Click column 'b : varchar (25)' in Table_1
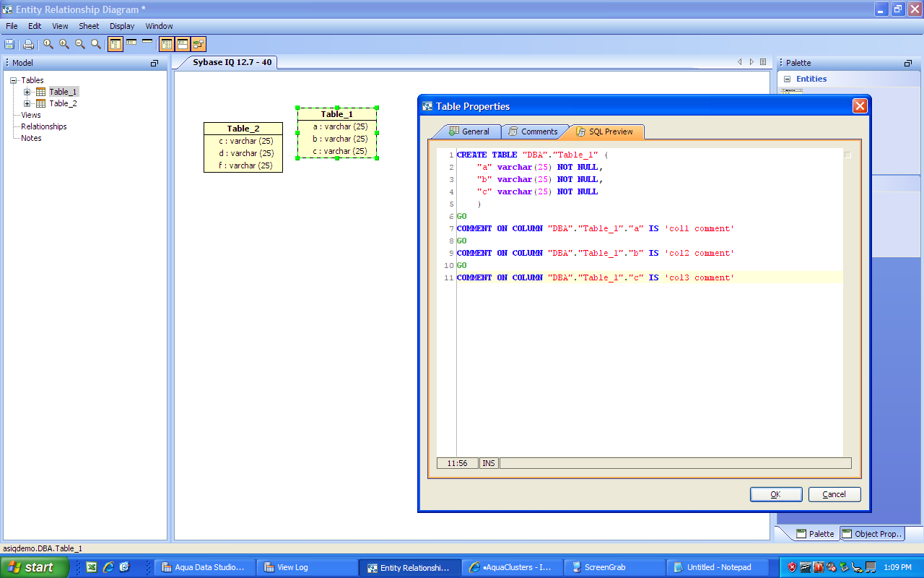924x578 pixels. (340, 139)
